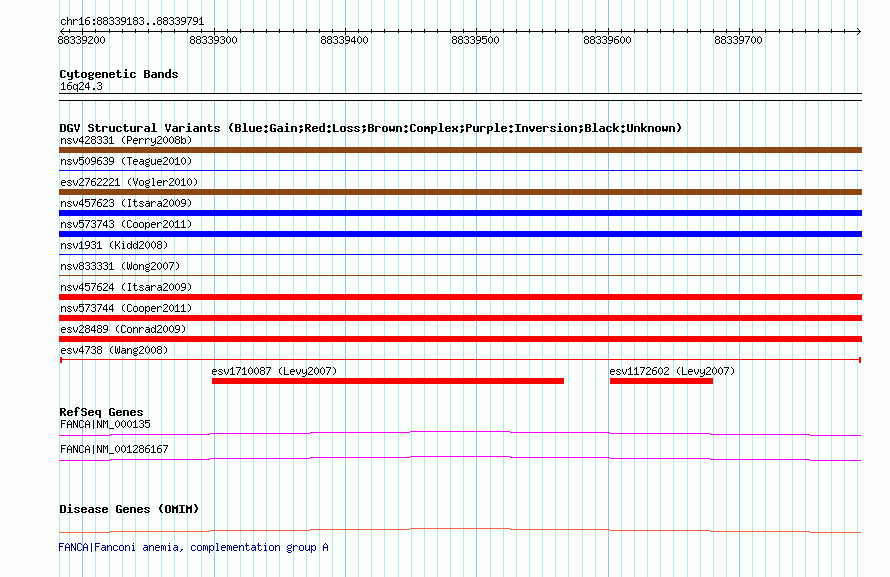The width and height of the screenshot is (890, 577).
Task: Click variant label esv28489 (Conrad2009)
Action: tap(123, 329)
